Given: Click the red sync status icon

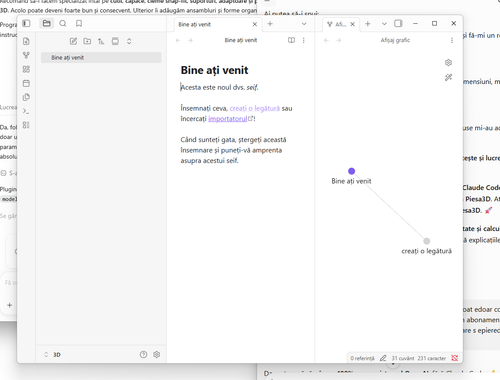Looking at the screenshot, I should point(454,358).
